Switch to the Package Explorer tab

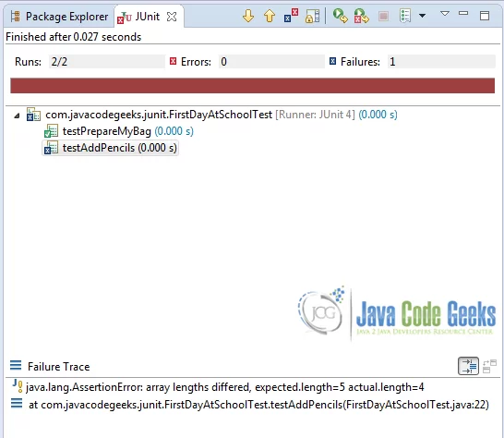pyautogui.click(x=59, y=17)
